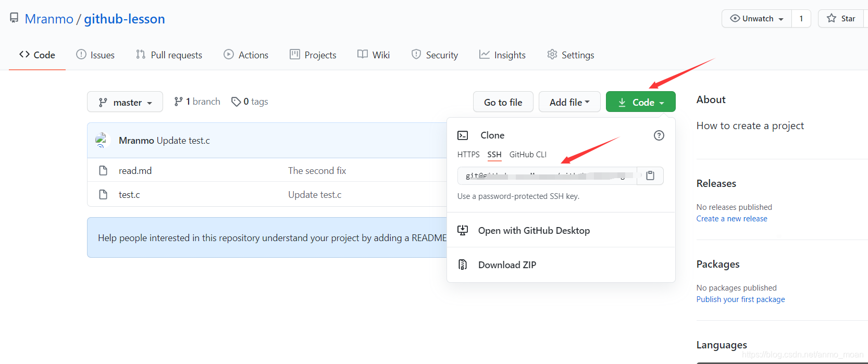Open the Insights tab

[502, 55]
